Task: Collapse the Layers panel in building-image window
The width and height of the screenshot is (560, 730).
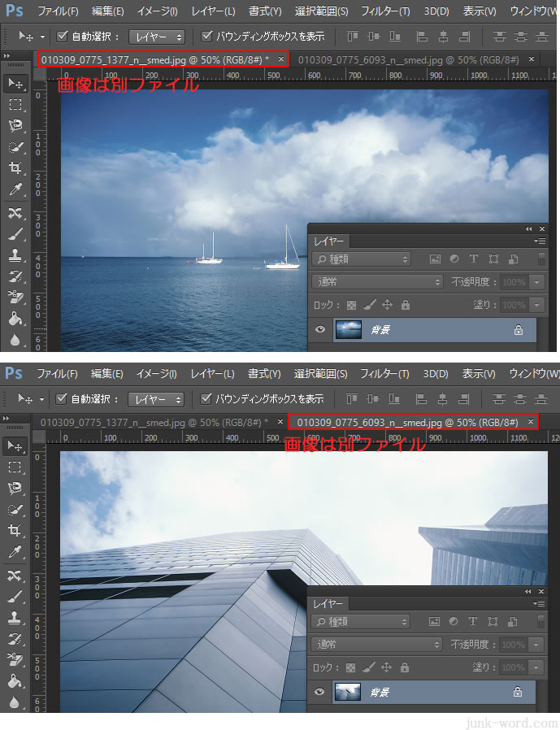Action: [x=527, y=591]
